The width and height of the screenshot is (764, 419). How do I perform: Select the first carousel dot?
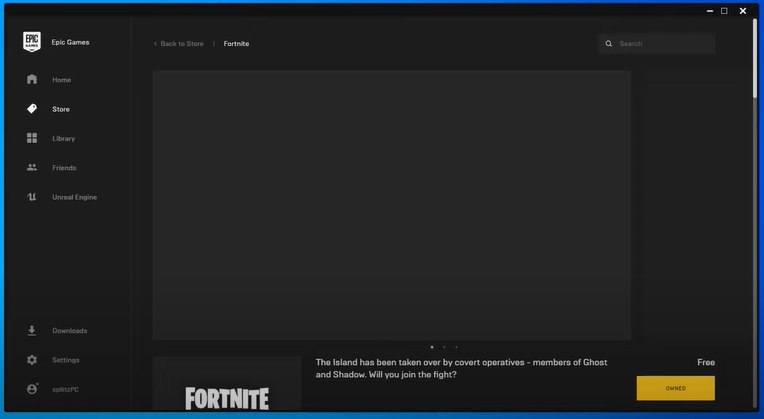(x=432, y=347)
